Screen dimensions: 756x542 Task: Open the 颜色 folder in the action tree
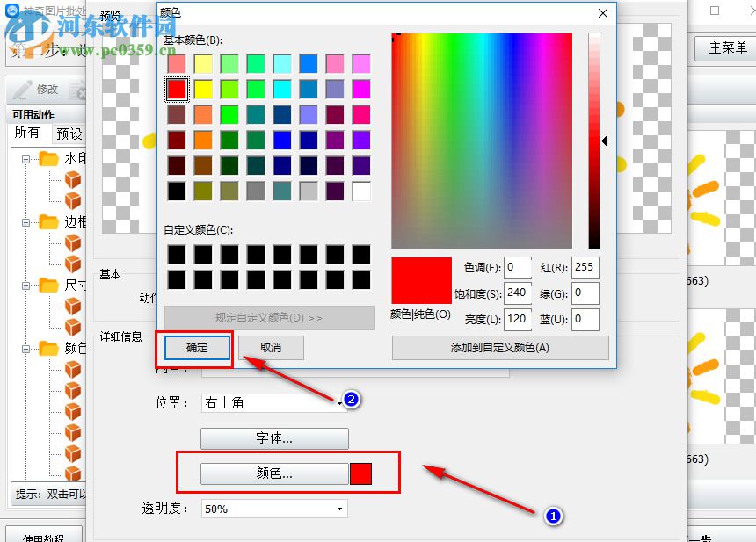tap(51, 349)
